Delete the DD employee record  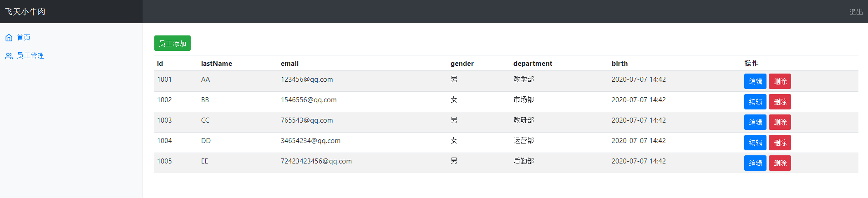coord(780,143)
